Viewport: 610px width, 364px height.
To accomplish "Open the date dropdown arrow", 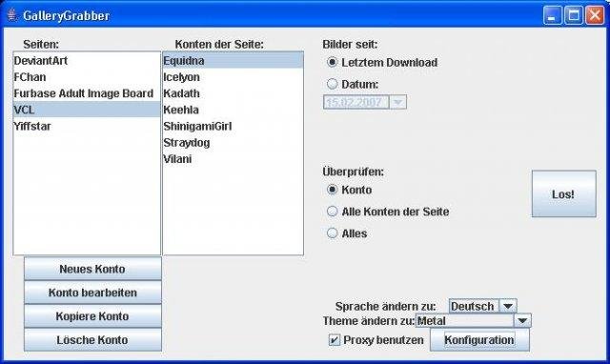I will click(x=397, y=102).
